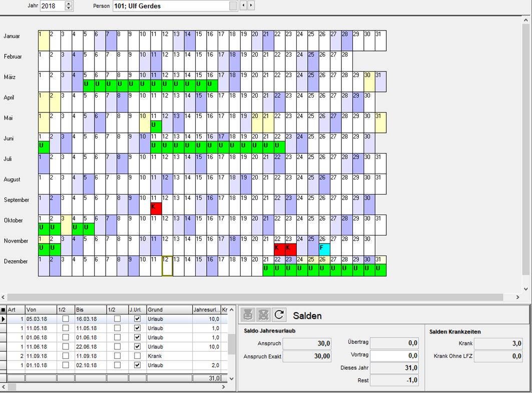Sort by the Grund column header
The image size is (532, 393).
click(169, 310)
